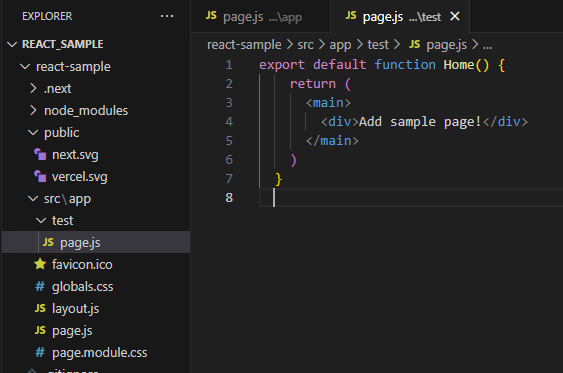The image size is (563, 373).
Task: Collapse the test folder
Action: tap(41, 220)
